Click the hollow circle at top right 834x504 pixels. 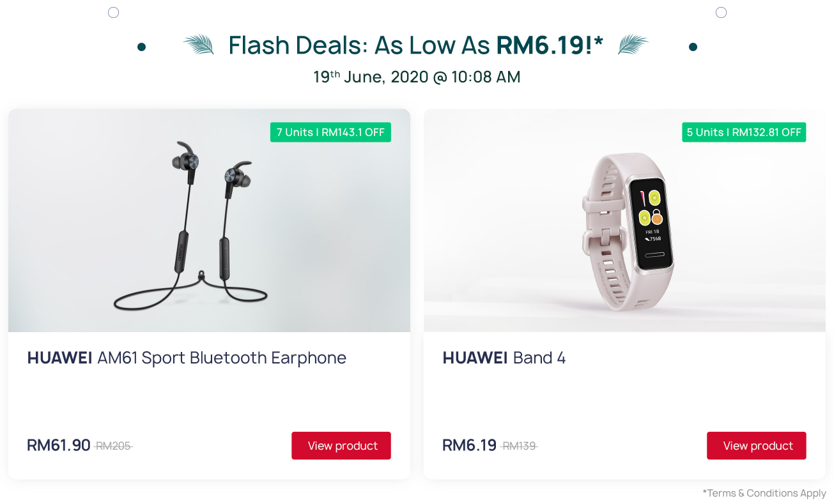[x=721, y=13]
